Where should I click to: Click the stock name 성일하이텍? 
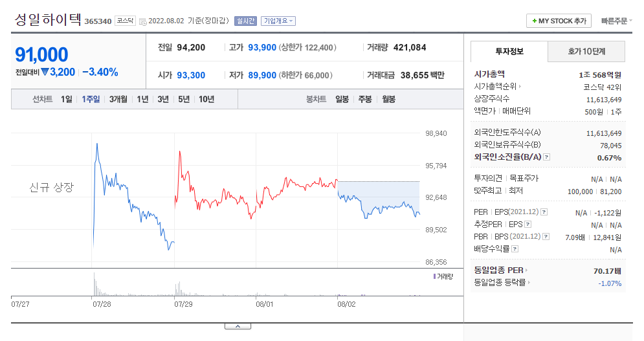[48, 19]
